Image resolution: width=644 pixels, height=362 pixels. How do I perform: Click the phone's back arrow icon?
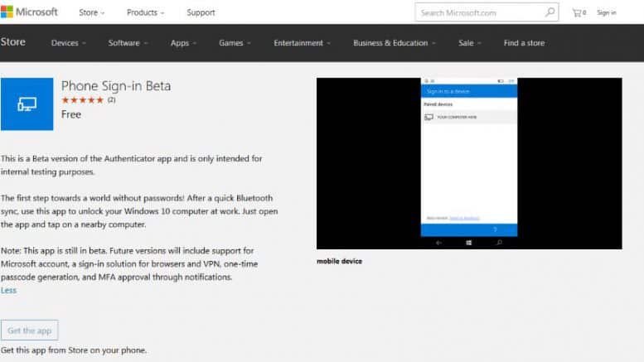click(438, 243)
